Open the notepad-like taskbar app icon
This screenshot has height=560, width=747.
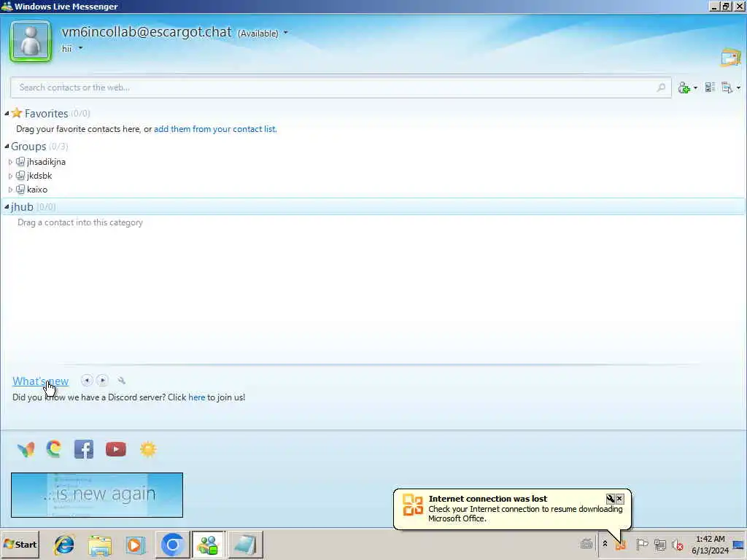(246, 544)
